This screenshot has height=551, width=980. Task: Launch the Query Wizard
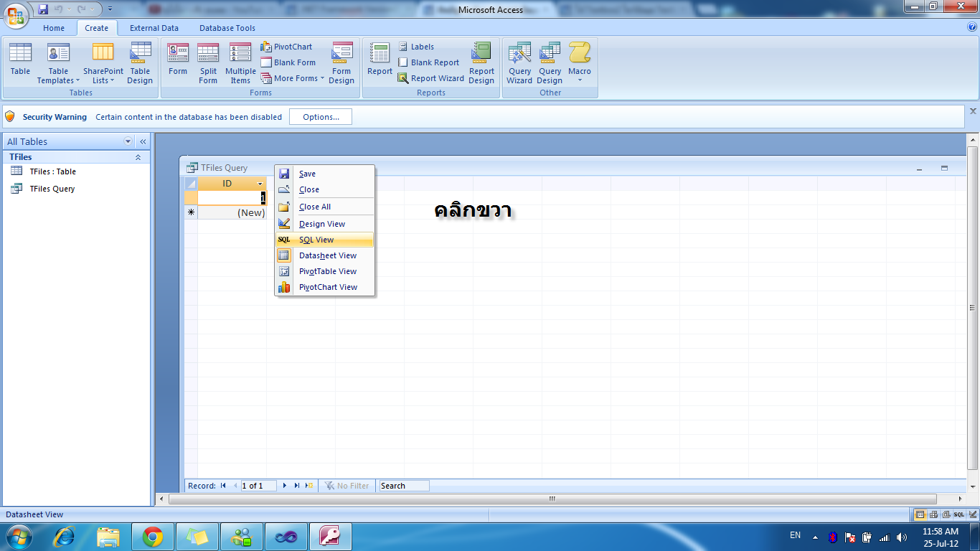[x=519, y=63]
